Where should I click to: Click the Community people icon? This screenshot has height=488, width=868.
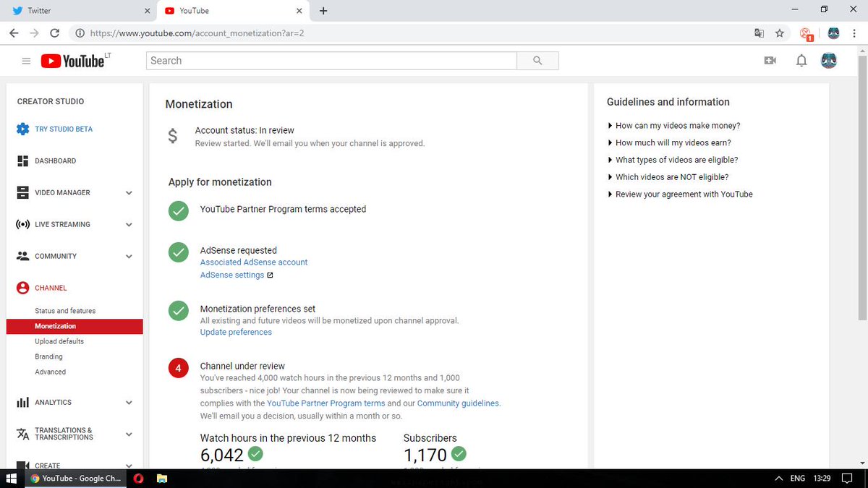pos(22,256)
